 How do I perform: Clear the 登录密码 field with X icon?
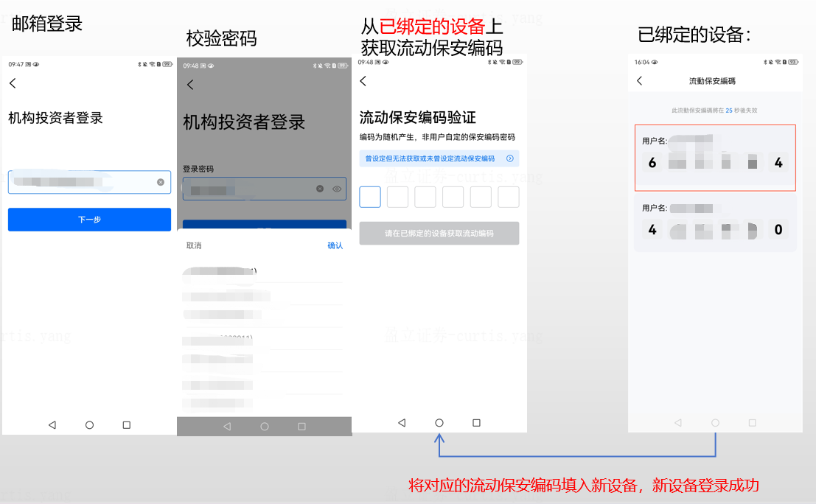pos(320,189)
